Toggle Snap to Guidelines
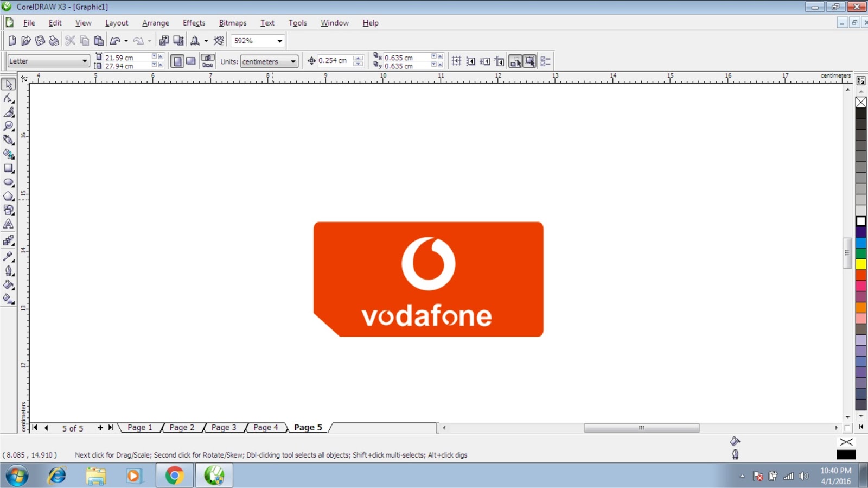The image size is (868, 488). (471, 61)
